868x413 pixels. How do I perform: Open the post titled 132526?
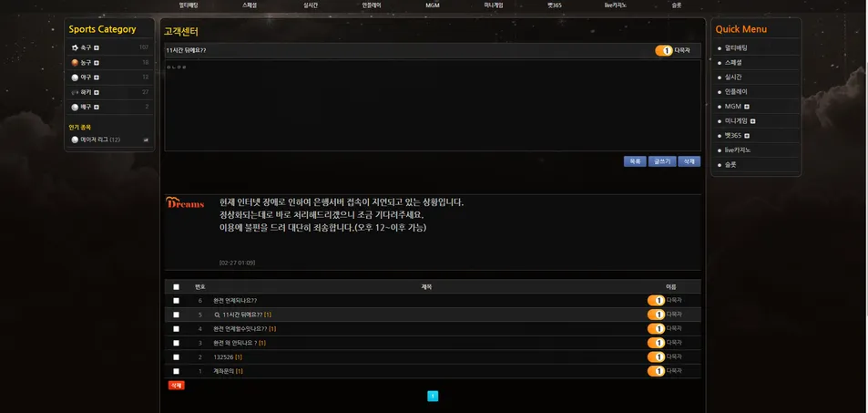(224, 357)
